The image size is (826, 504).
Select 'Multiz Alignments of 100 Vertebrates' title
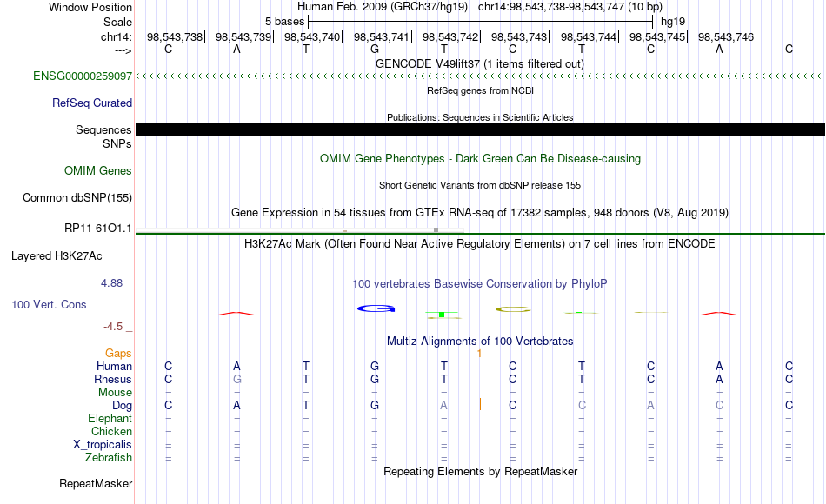coord(480,341)
